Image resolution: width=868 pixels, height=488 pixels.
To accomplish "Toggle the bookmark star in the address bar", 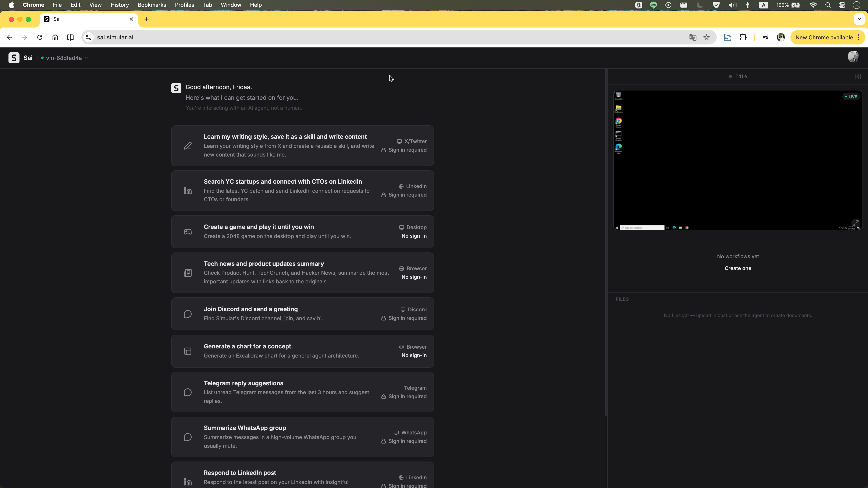I will tap(707, 37).
